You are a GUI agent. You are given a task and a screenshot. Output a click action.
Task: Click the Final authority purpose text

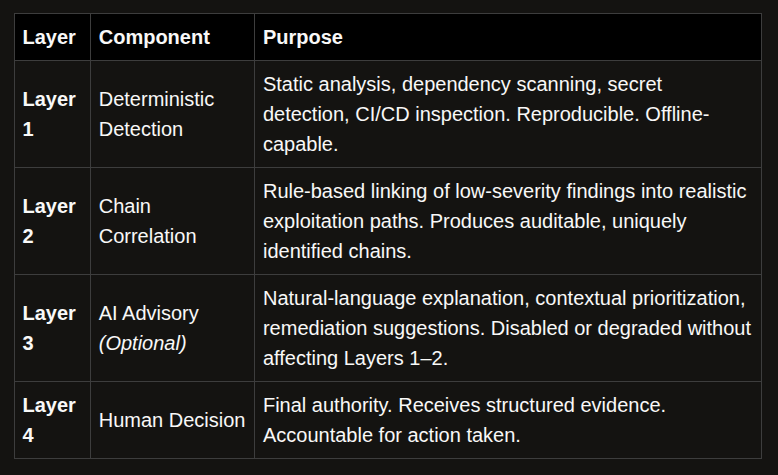464,420
